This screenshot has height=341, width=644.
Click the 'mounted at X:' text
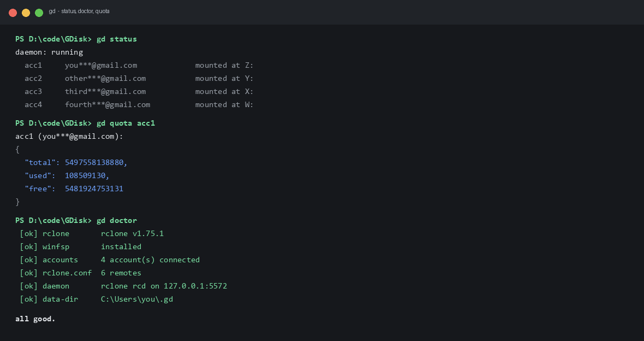click(224, 92)
